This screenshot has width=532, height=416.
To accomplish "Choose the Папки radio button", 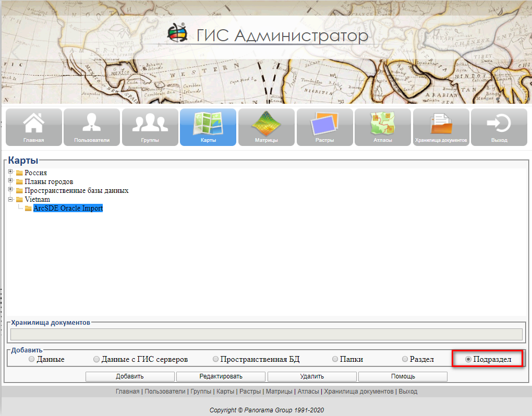I will pos(335,359).
